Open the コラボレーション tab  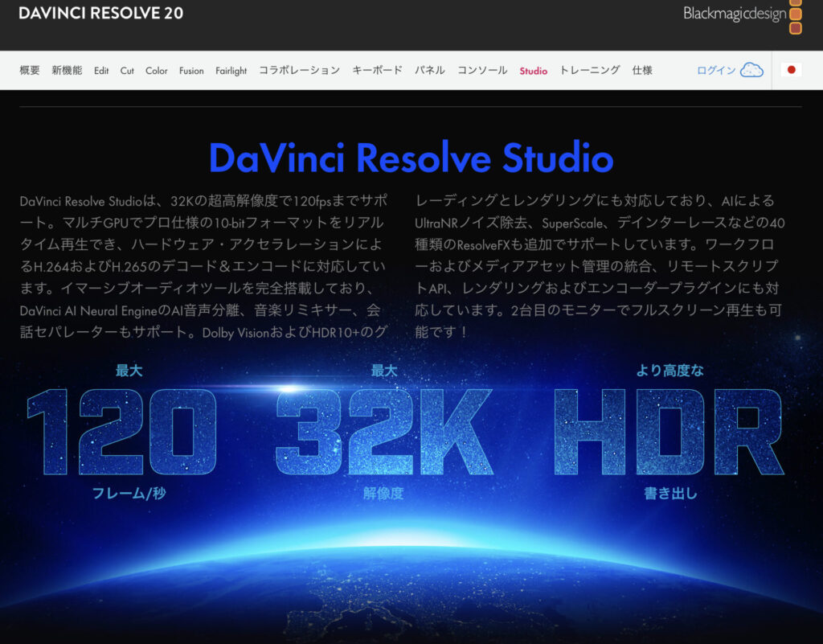[x=299, y=71]
